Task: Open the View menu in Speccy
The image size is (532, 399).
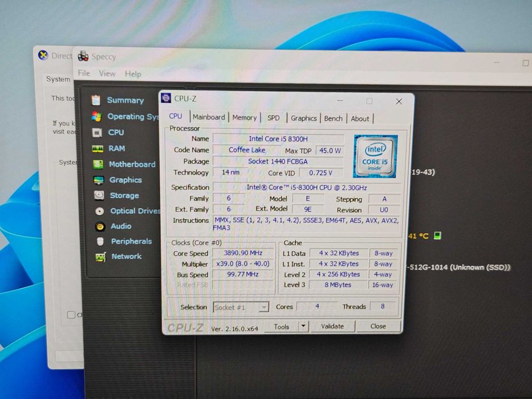Action: tap(107, 74)
